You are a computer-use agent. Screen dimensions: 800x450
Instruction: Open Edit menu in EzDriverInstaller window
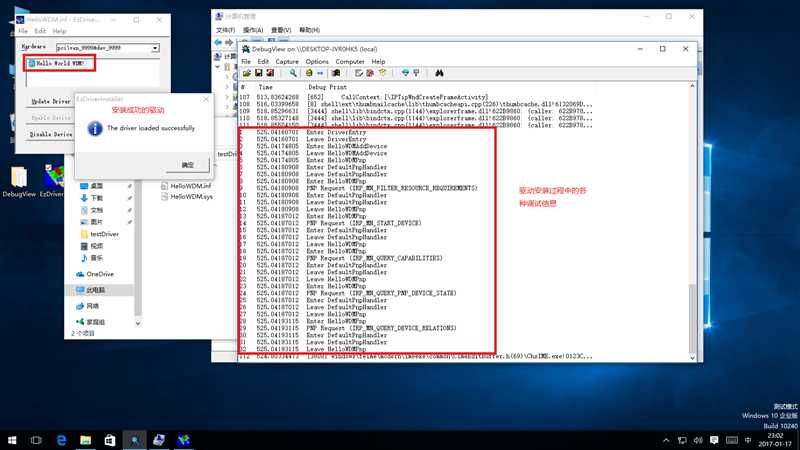(x=40, y=31)
